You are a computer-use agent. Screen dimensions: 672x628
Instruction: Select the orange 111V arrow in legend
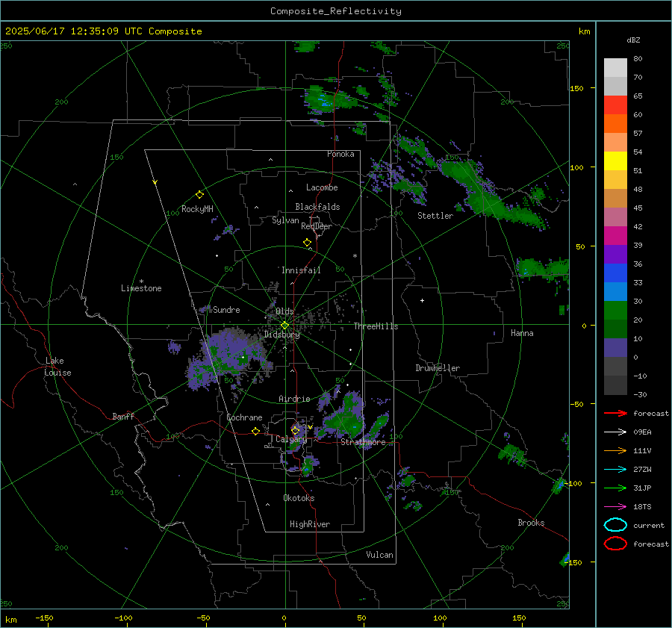coord(615,450)
